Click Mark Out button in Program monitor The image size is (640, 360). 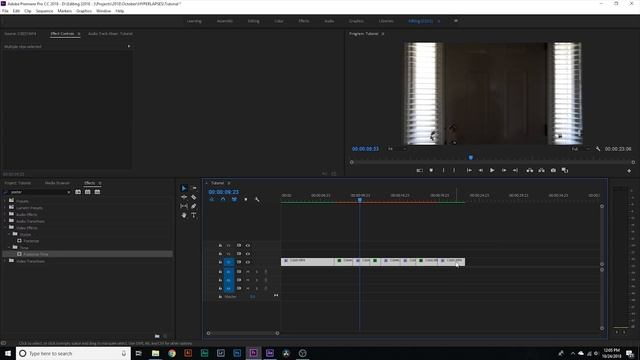(454, 170)
